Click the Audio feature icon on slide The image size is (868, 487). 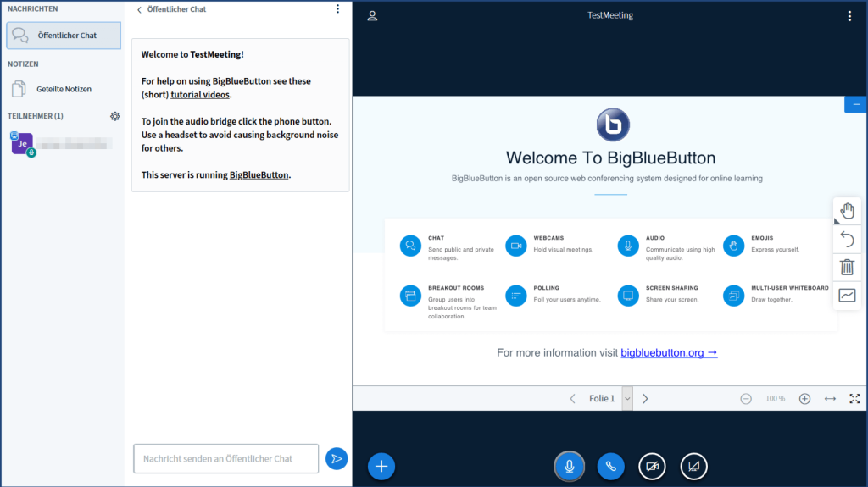628,246
